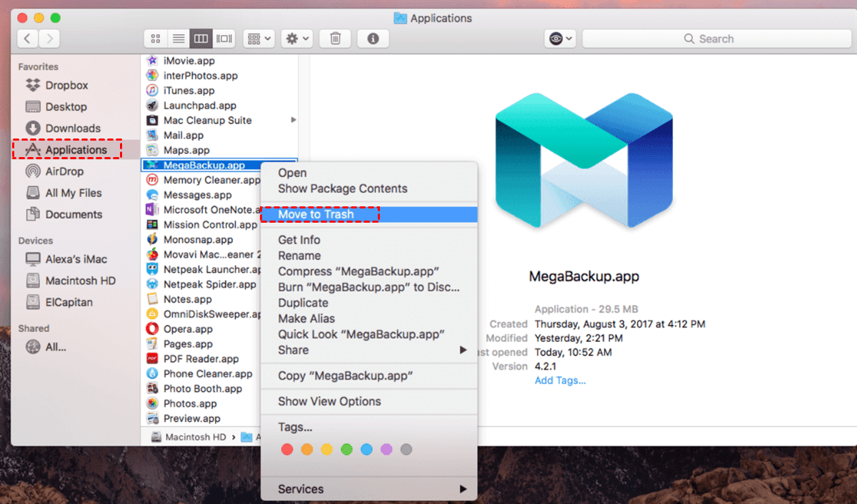
Task: Select Preview.app in the list
Action: point(191,419)
